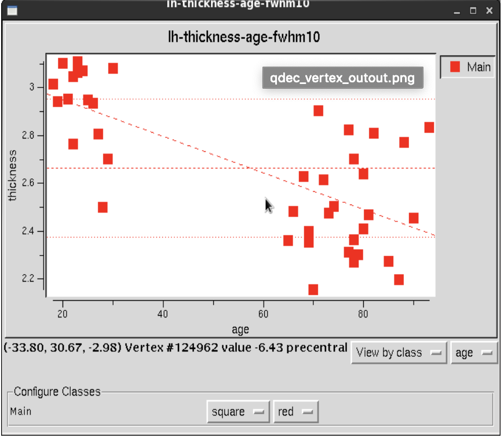Viewport: 504px width, 438px height.
Task: Click the red square legend icon beside Main
Action: [x=455, y=67]
